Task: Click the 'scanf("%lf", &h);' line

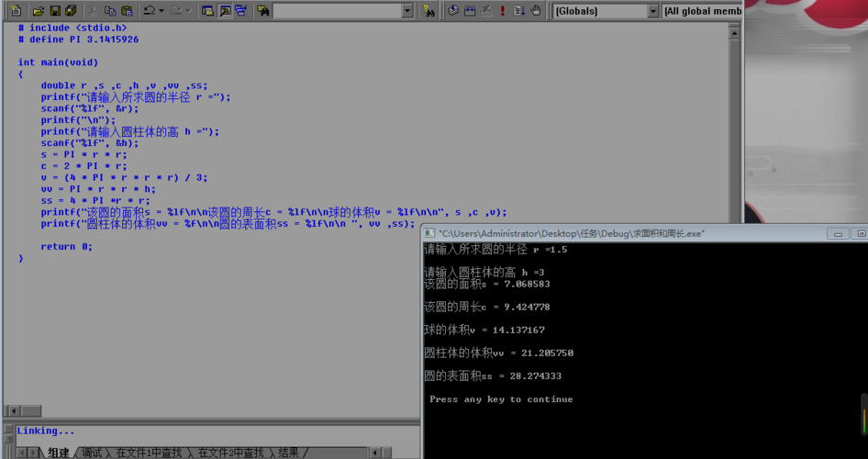Action: click(90, 143)
